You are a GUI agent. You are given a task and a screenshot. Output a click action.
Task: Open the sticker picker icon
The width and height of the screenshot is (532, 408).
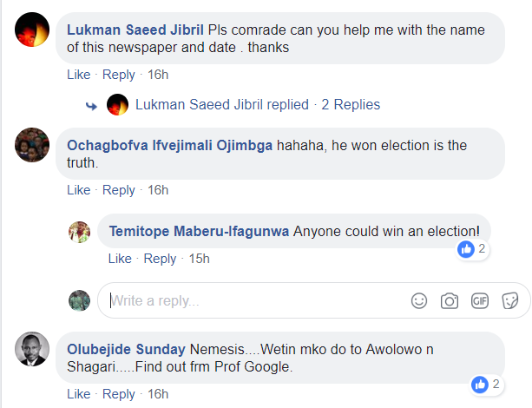tap(510, 300)
